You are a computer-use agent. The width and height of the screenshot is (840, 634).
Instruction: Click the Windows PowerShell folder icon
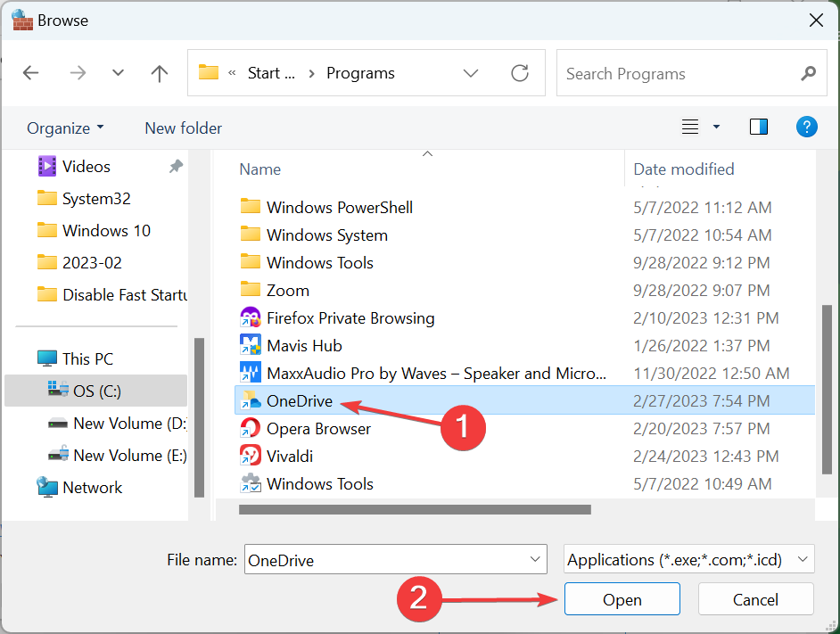251,207
